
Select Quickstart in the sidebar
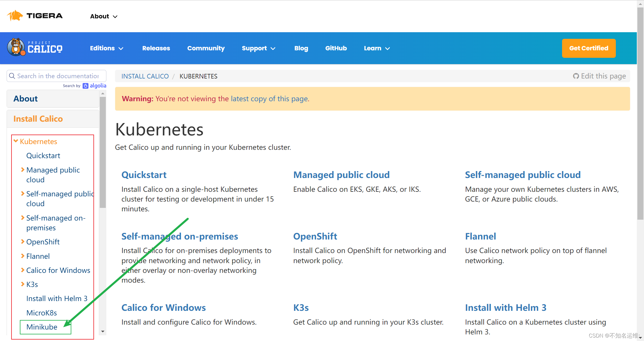pyautogui.click(x=43, y=156)
